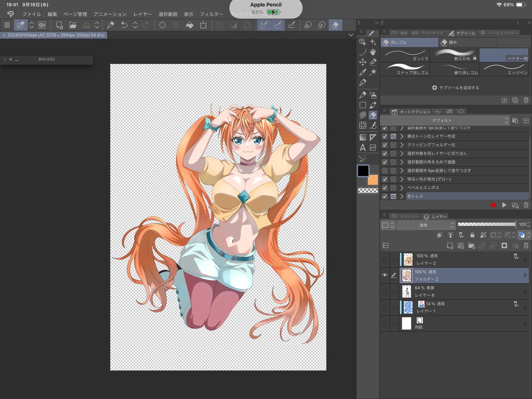Image resolution: width=532 pixels, height=399 pixels.
Task: Open the フィルター menu
Action: tap(211, 14)
